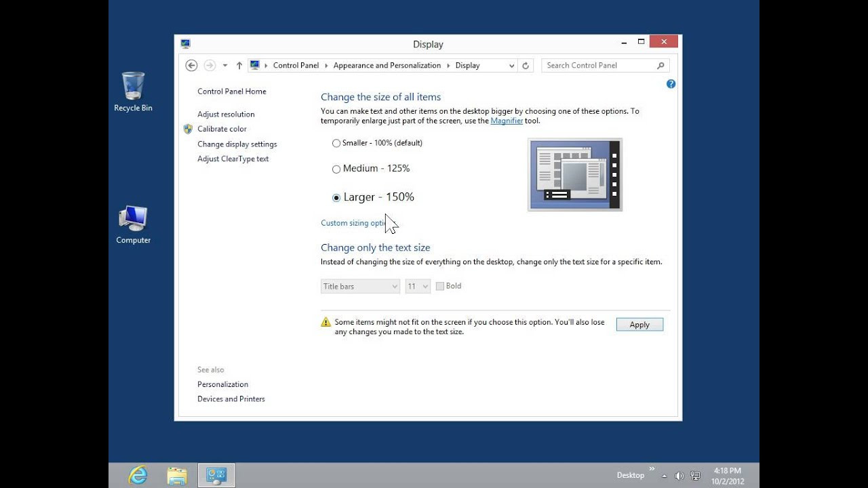Click the network tray icon
Image resolution: width=868 pixels, height=488 pixels.
tap(695, 476)
